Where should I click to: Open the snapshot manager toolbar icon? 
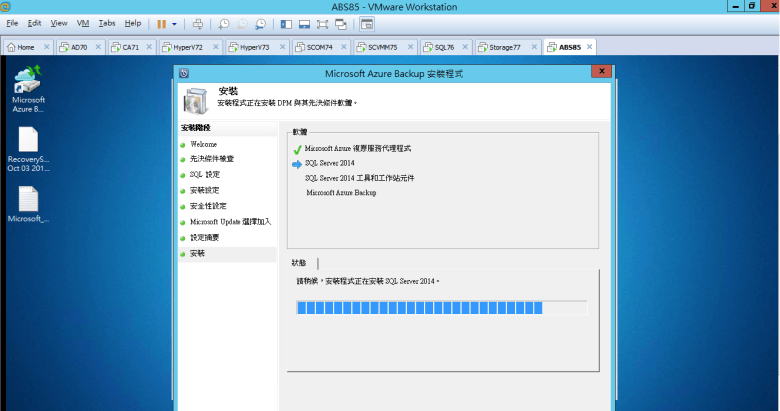click(260, 23)
